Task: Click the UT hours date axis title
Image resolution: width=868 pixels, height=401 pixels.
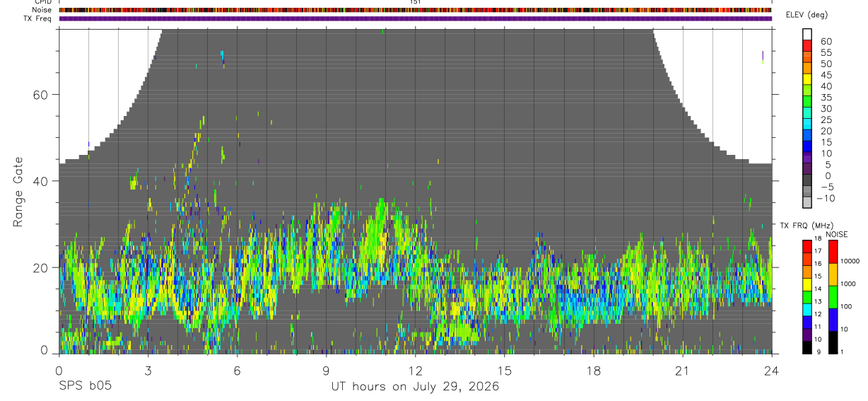Action: click(x=416, y=386)
